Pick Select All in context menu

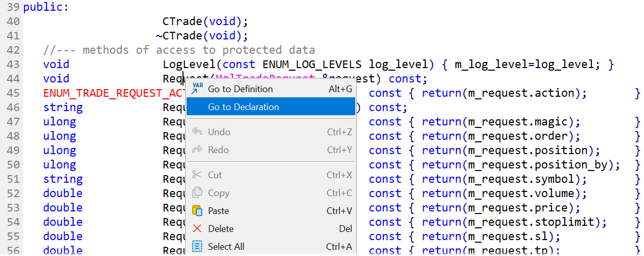226,247
